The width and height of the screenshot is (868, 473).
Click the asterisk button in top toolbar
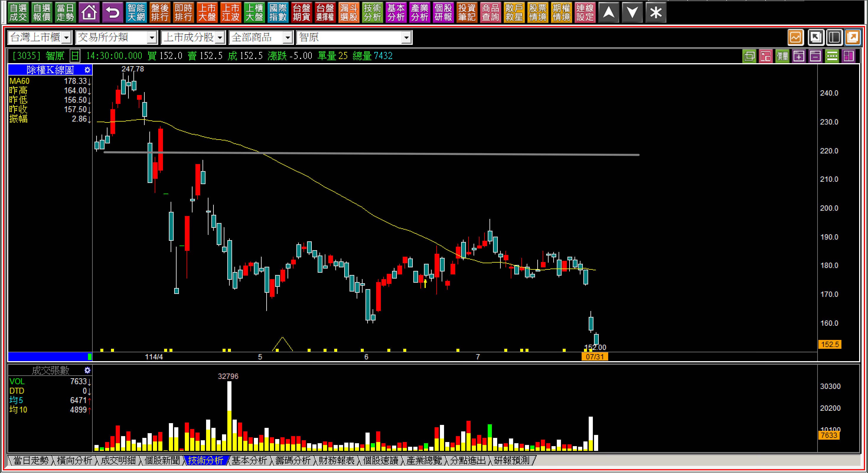pyautogui.click(x=656, y=12)
